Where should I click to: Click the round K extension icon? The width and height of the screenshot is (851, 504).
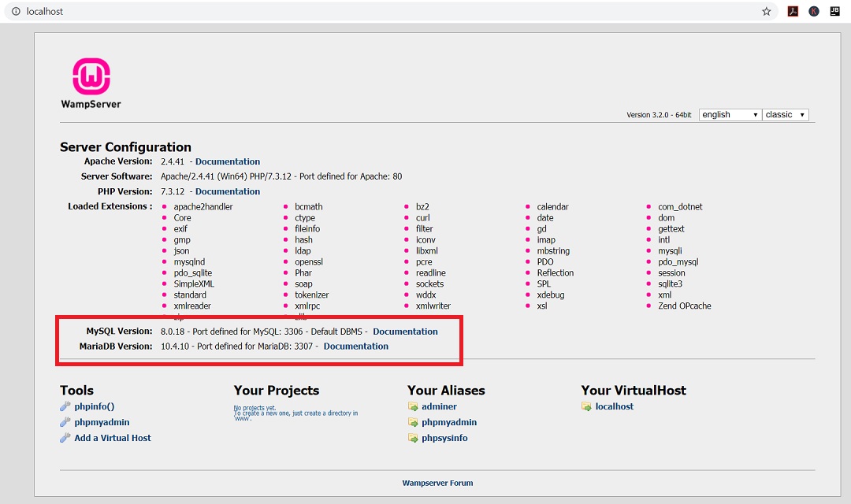coord(813,11)
